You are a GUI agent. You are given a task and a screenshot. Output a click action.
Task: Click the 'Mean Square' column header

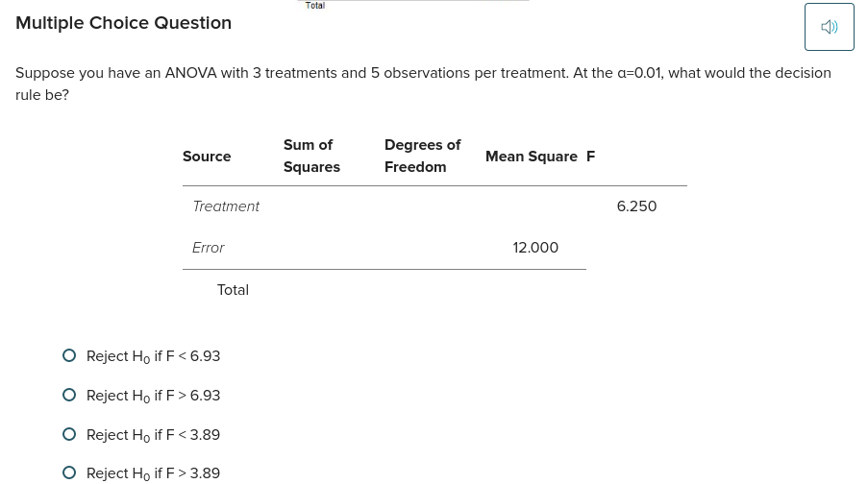532,157
